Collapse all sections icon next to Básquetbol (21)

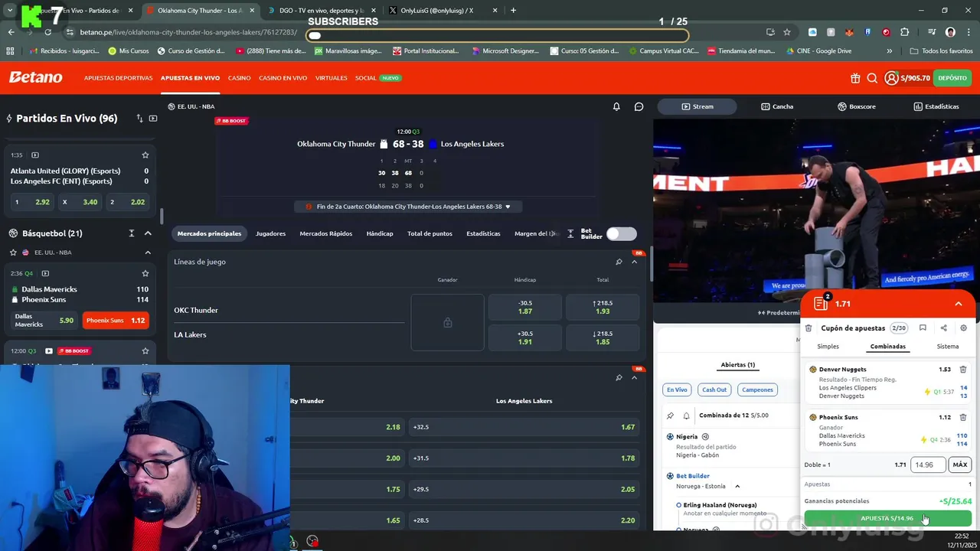[131, 233]
